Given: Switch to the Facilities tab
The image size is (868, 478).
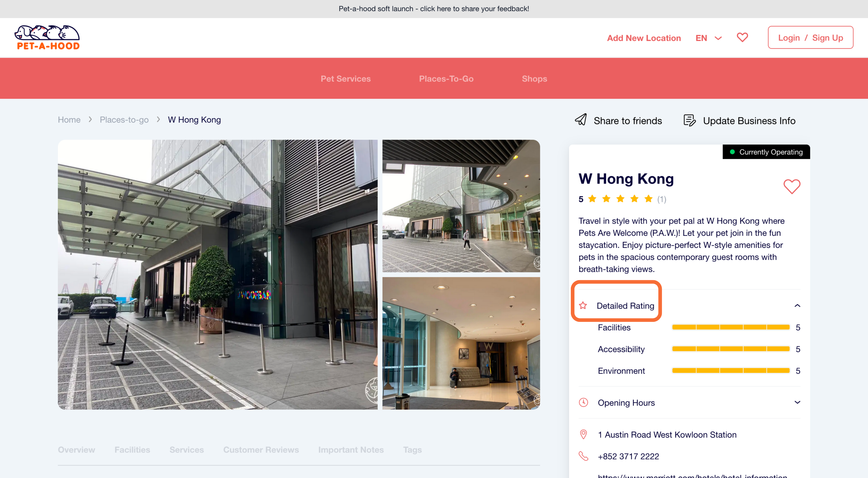Looking at the screenshot, I should (132, 450).
